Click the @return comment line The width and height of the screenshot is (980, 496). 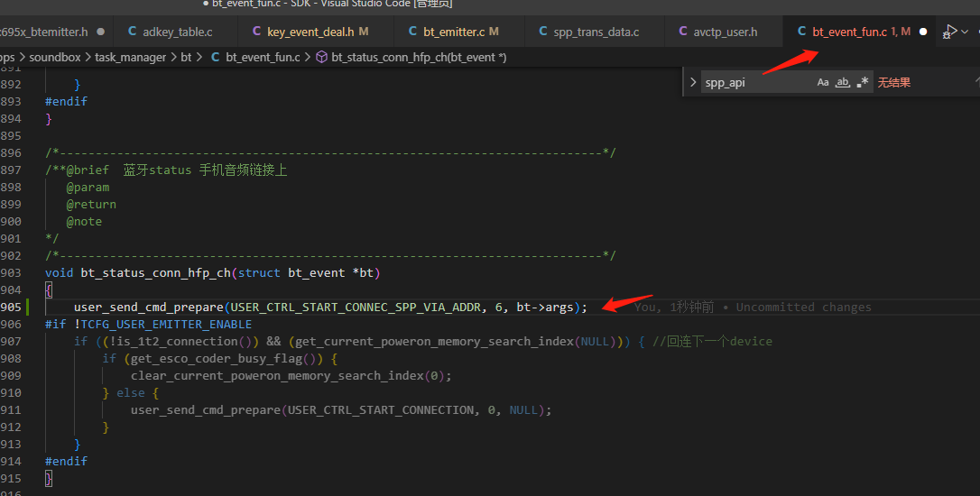91,205
